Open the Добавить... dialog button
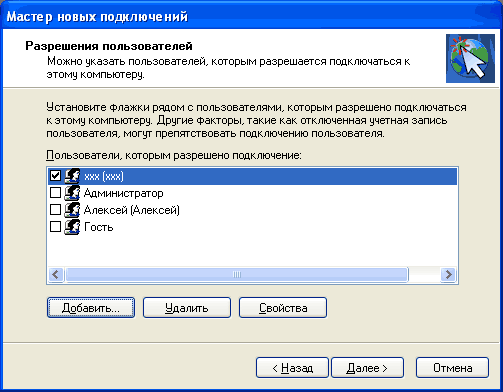Viewport: 503px width, 392px height. (91, 308)
